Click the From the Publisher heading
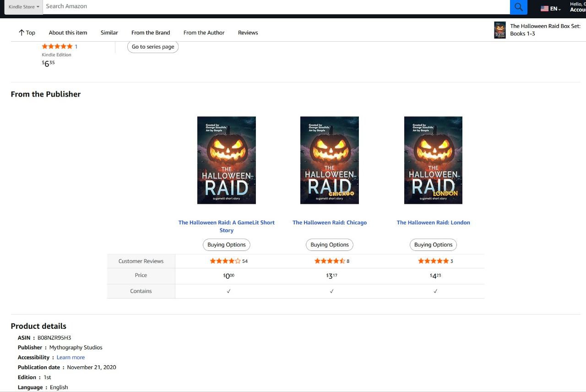 tap(46, 94)
